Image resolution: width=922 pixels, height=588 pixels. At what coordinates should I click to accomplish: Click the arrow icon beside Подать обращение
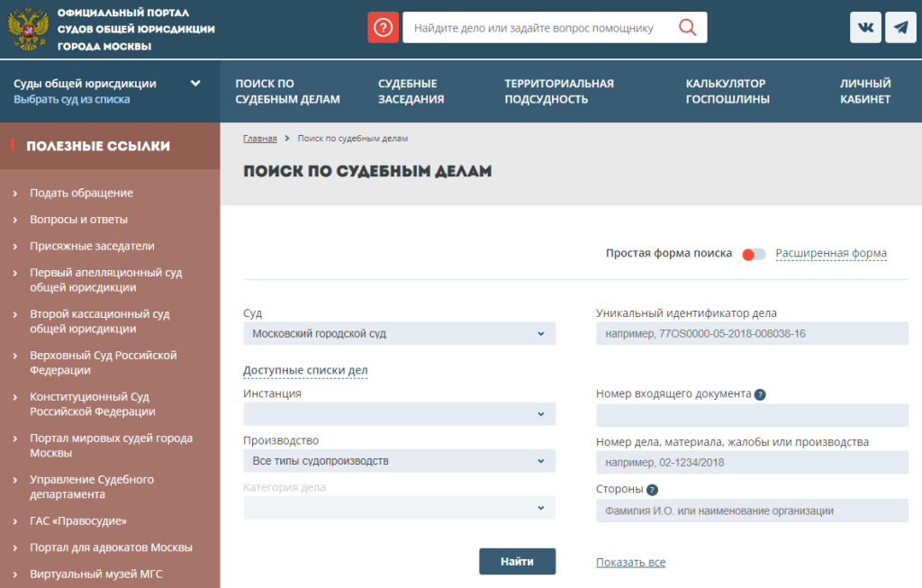[x=16, y=194]
